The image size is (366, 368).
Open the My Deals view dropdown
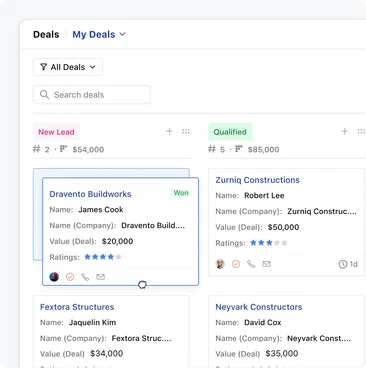click(99, 34)
